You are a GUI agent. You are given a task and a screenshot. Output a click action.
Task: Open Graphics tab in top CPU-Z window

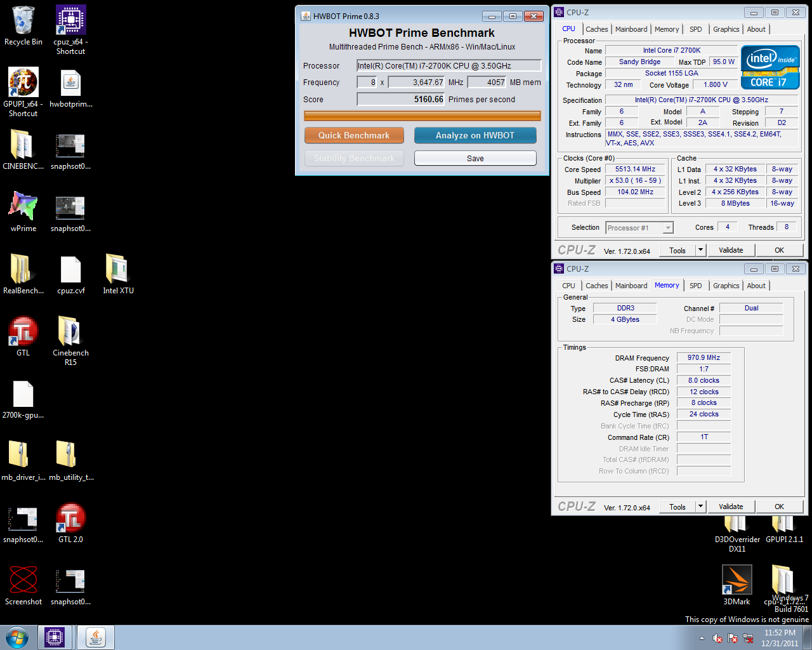[726, 29]
